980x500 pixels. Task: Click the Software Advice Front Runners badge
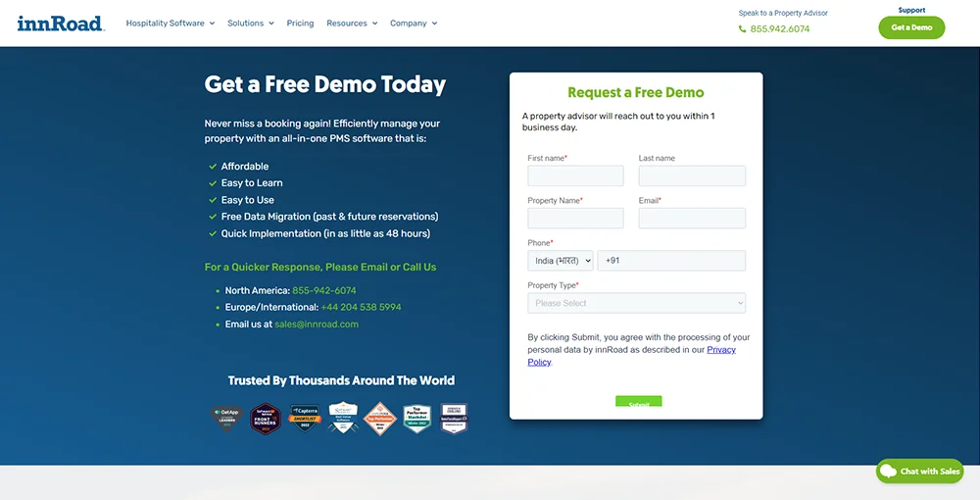pyautogui.click(x=265, y=418)
